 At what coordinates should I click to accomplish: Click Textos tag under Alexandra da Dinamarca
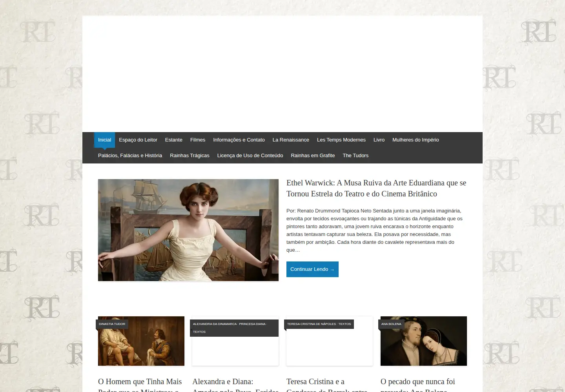199,332
